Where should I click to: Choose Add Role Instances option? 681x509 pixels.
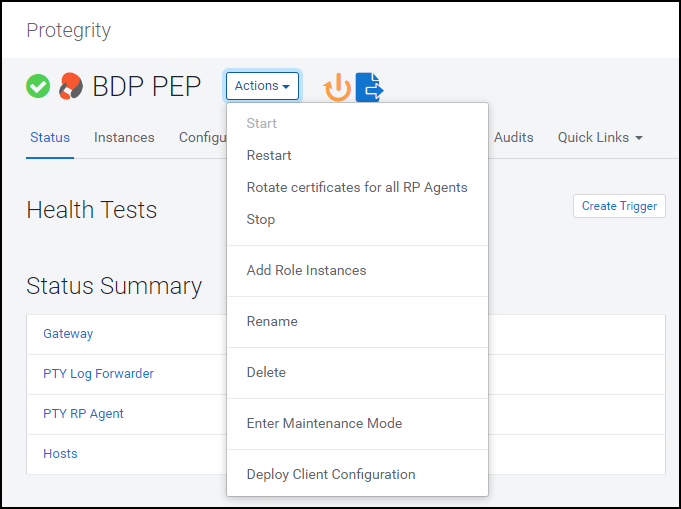pos(306,270)
